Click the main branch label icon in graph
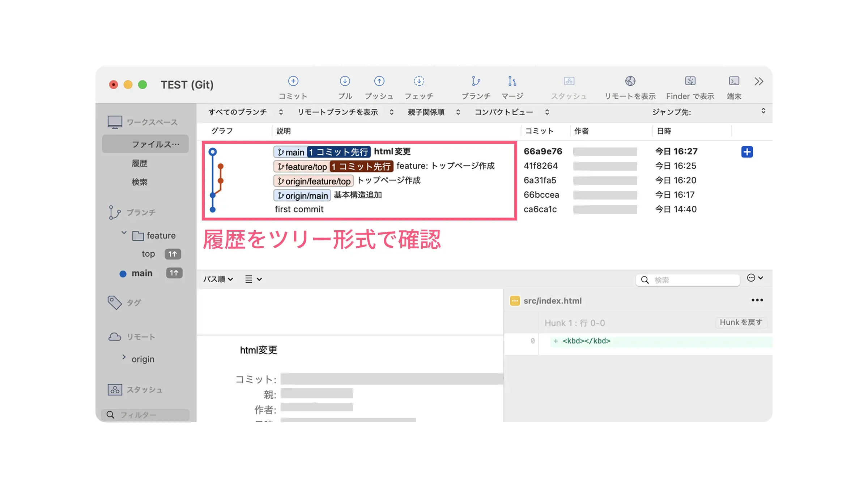Viewport: 868px width, 488px height. pyautogui.click(x=281, y=152)
